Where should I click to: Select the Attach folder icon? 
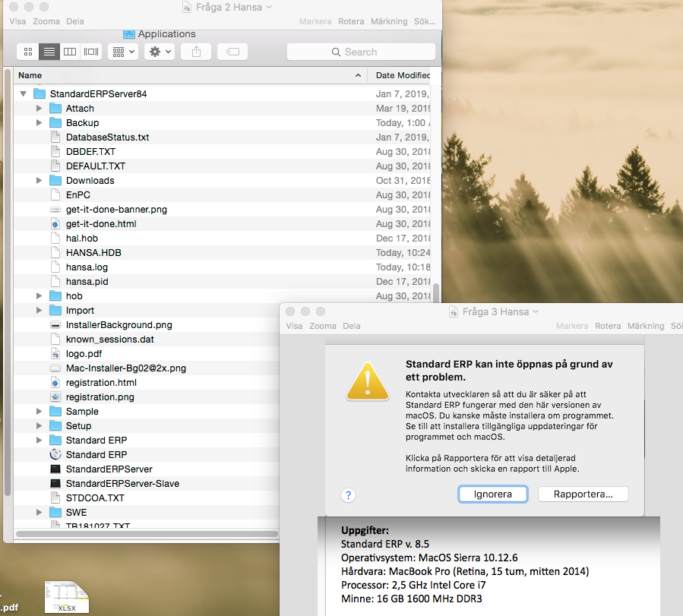pyautogui.click(x=55, y=108)
